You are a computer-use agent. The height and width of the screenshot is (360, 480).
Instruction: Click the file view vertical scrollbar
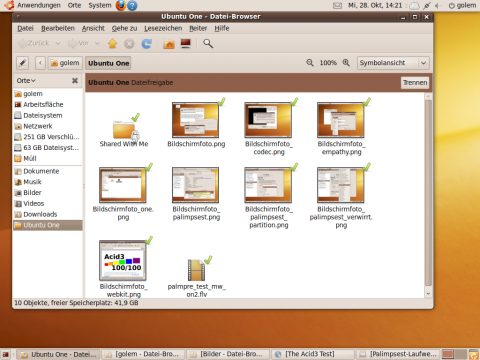coord(429,192)
